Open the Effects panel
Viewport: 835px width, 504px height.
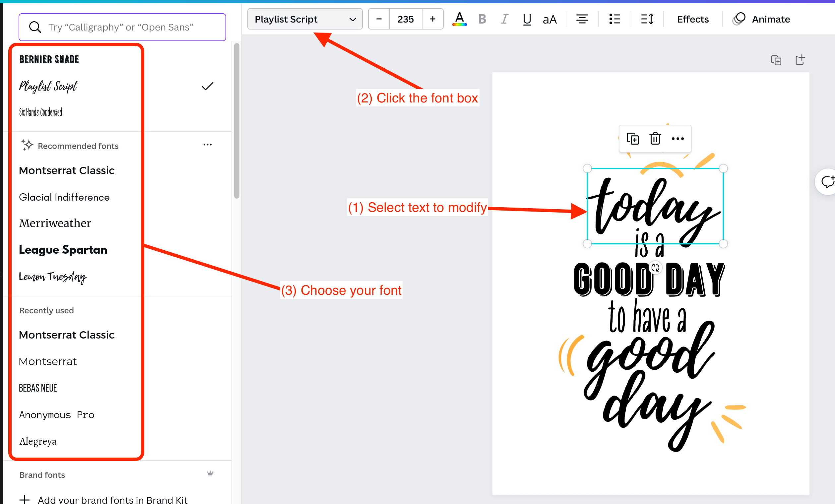pyautogui.click(x=692, y=19)
